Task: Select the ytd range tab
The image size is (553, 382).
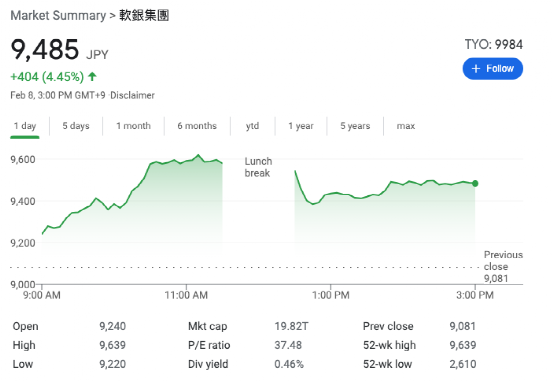Action: pos(252,126)
